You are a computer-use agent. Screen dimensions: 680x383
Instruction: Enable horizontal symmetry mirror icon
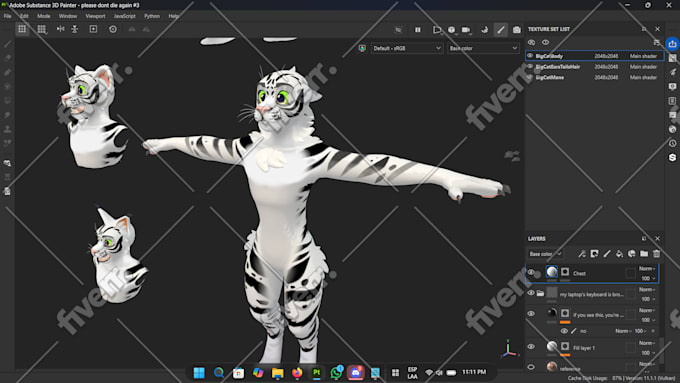(x=60, y=29)
